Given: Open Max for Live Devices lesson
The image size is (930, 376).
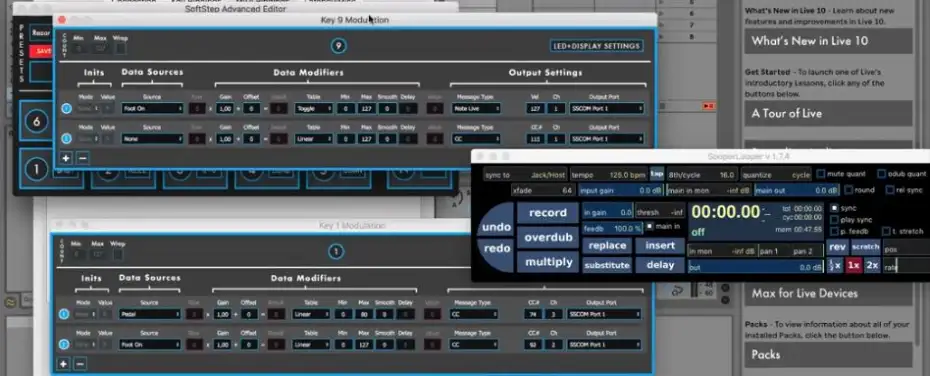Looking at the screenshot, I should pyautogui.click(x=829, y=294).
